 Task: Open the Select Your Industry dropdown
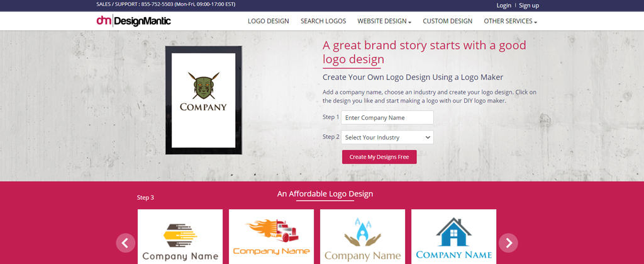tap(387, 137)
